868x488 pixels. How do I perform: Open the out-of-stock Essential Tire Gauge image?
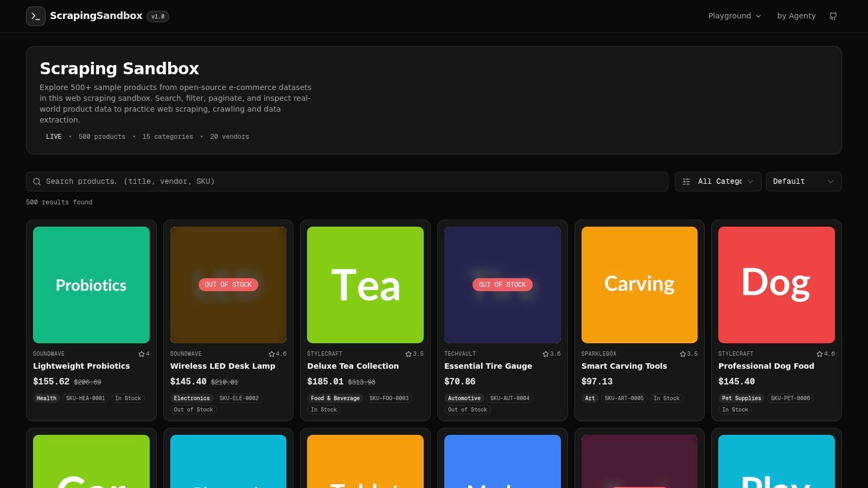[502, 285]
